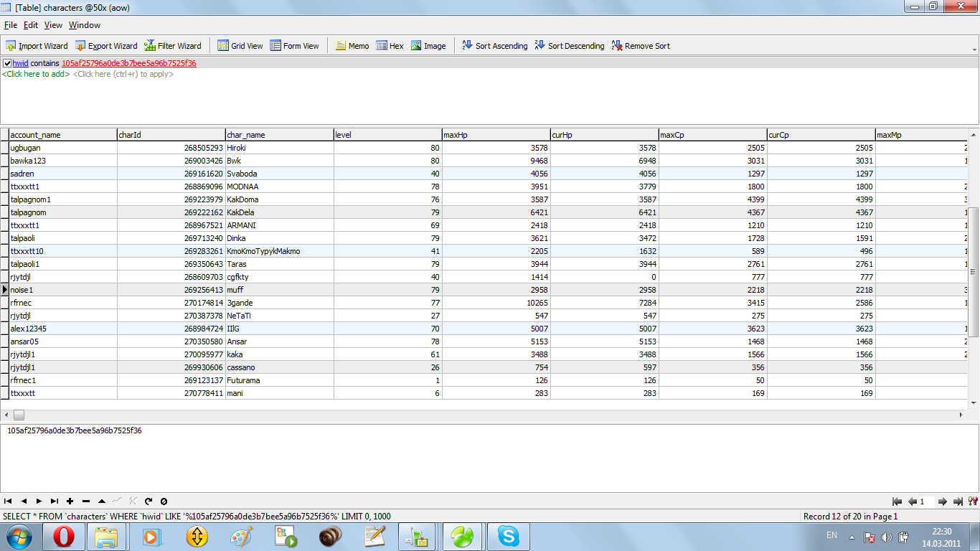The width and height of the screenshot is (980, 551).
Task: Click the 'Click here to add' filter link
Action: (x=36, y=74)
